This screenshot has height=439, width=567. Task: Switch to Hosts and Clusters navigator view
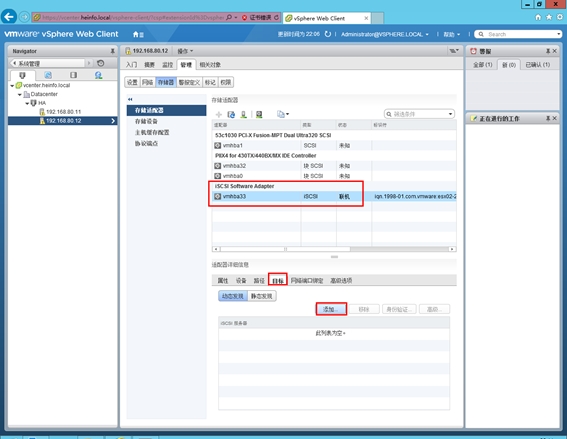(22, 75)
